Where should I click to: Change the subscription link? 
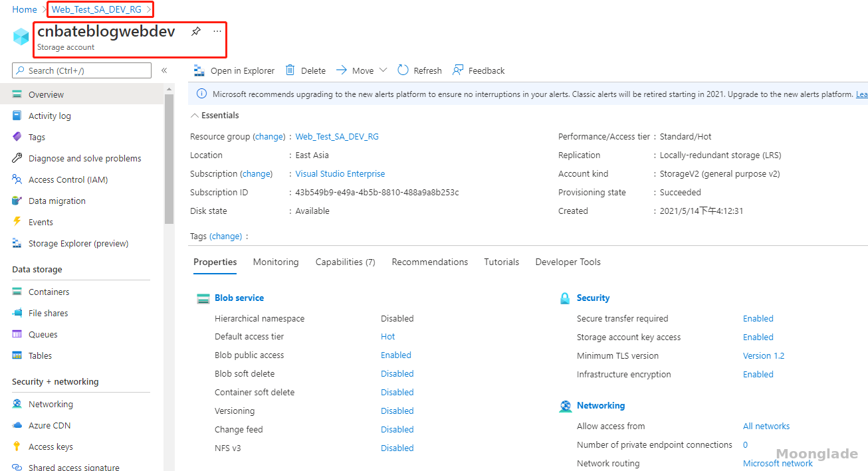(257, 173)
